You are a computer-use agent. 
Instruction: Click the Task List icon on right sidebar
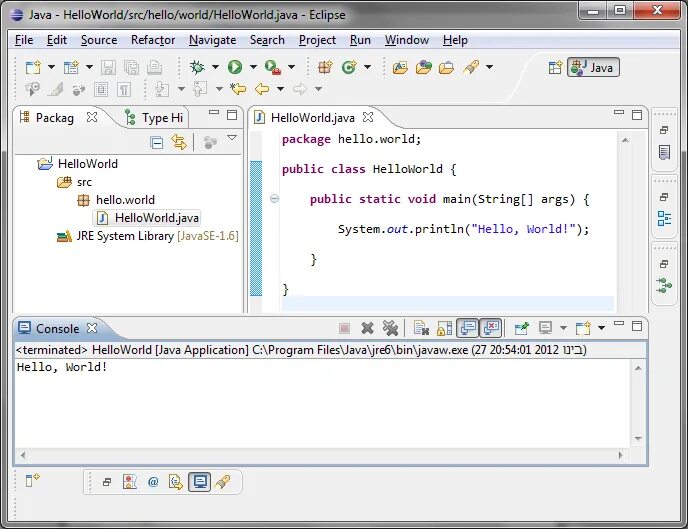664,152
